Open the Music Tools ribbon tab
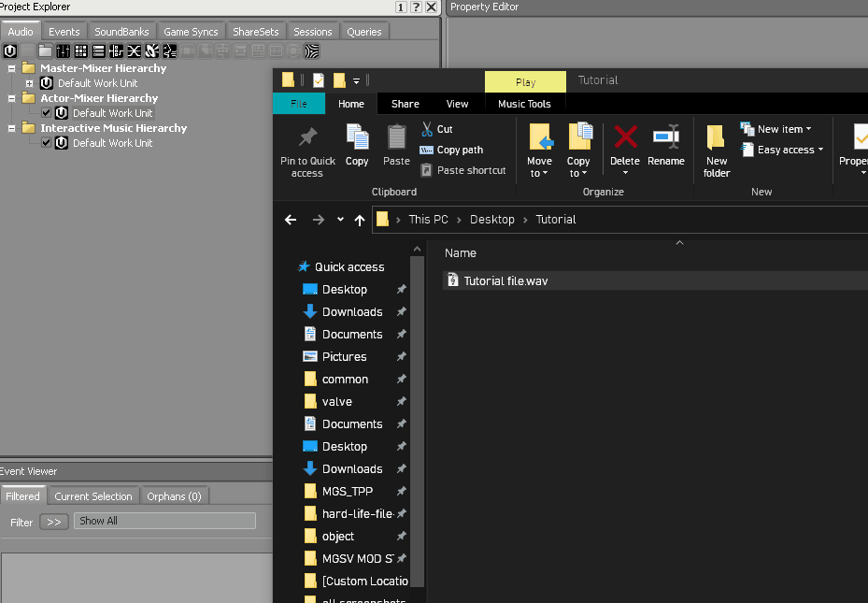The height and width of the screenshot is (603, 868). 524,104
